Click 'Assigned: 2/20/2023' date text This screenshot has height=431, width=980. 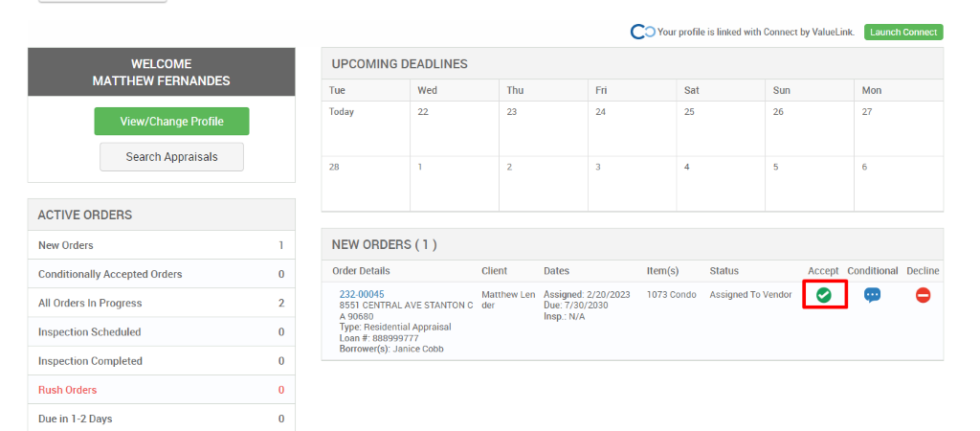click(x=587, y=295)
